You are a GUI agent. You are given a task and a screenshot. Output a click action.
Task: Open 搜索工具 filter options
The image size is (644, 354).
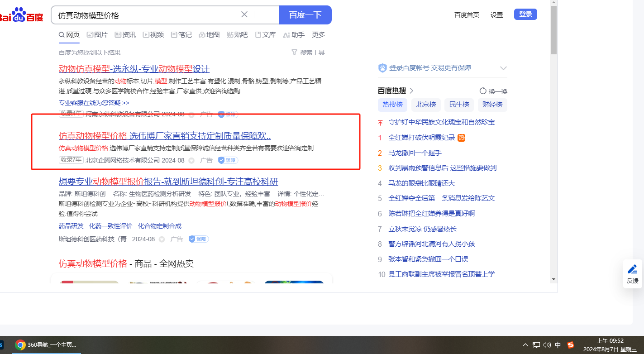click(308, 53)
